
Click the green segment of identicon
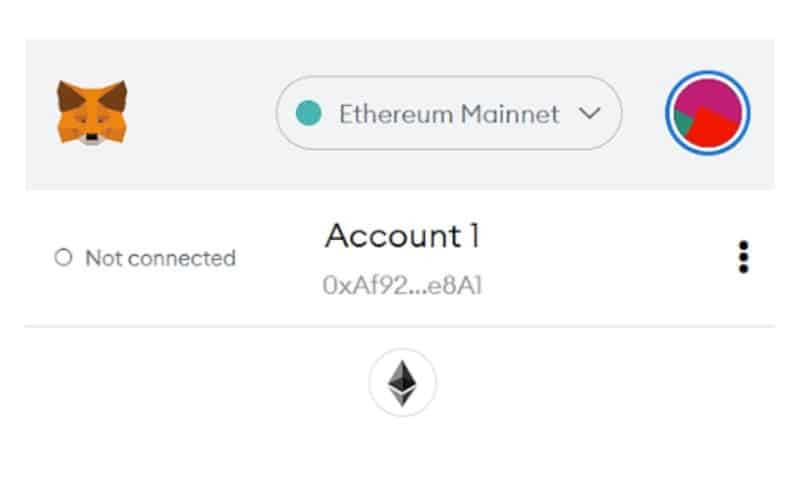[682, 122]
